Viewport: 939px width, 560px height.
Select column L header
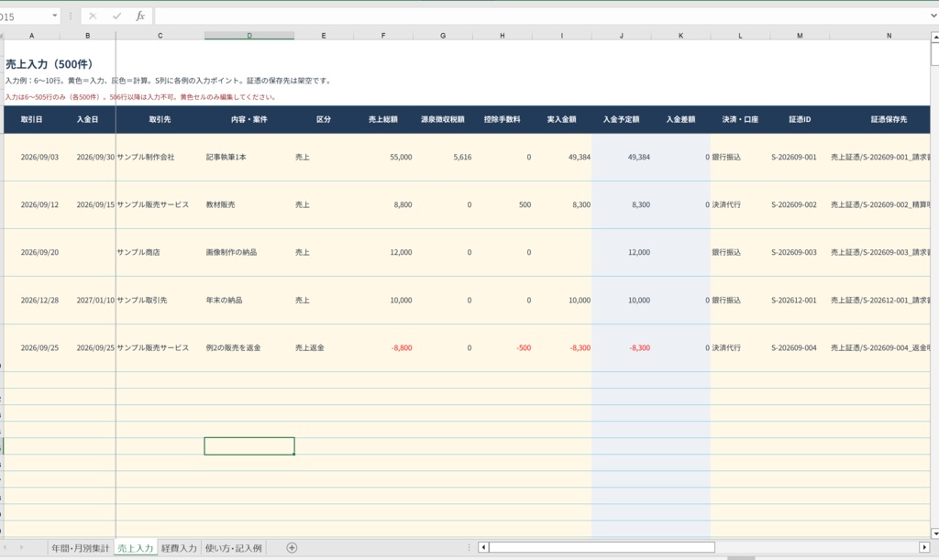(740, 36)
